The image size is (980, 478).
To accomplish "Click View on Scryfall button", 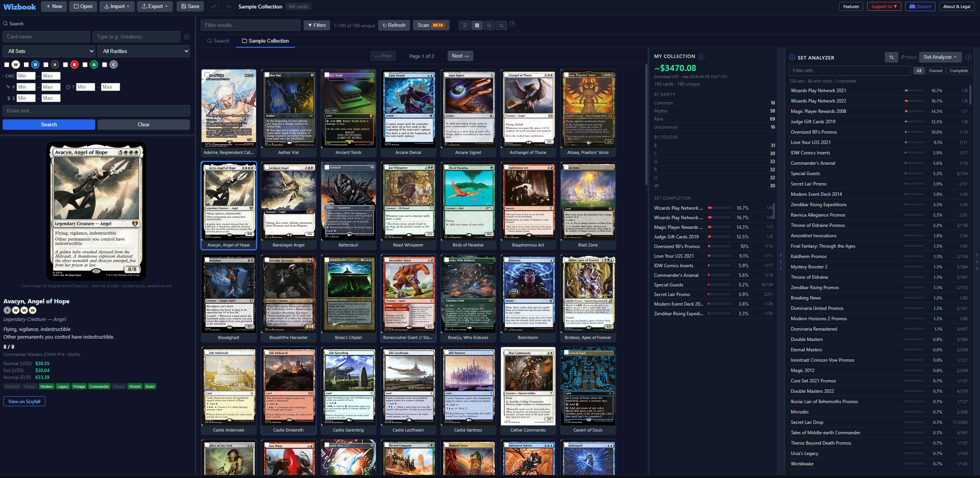I will pyautogui.click(x=24, y=402).
